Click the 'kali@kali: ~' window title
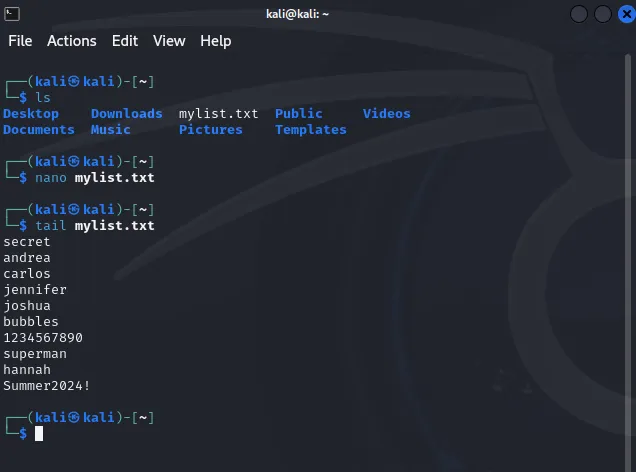636x472 pixels. (x=297, y=14)
